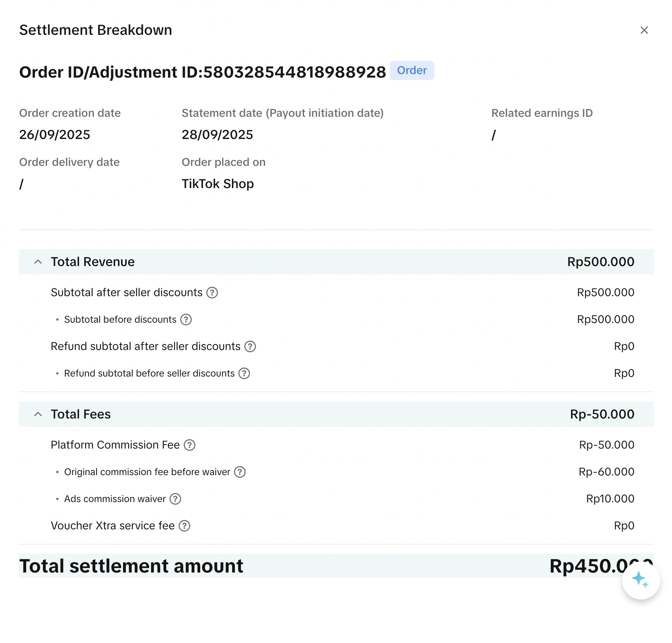Click the statement date 28/09/2025
The height and width of the screenshot is (643, 672).
(x=217, y=135)
